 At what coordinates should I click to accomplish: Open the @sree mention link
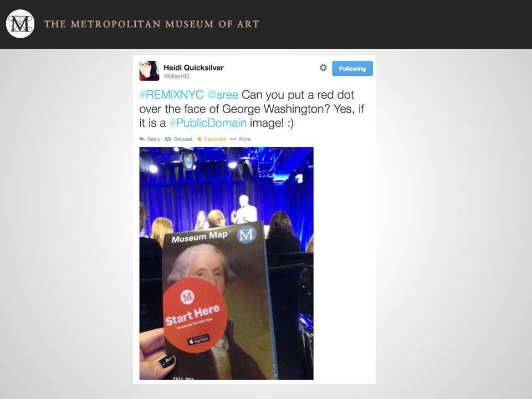click(223, 95)
